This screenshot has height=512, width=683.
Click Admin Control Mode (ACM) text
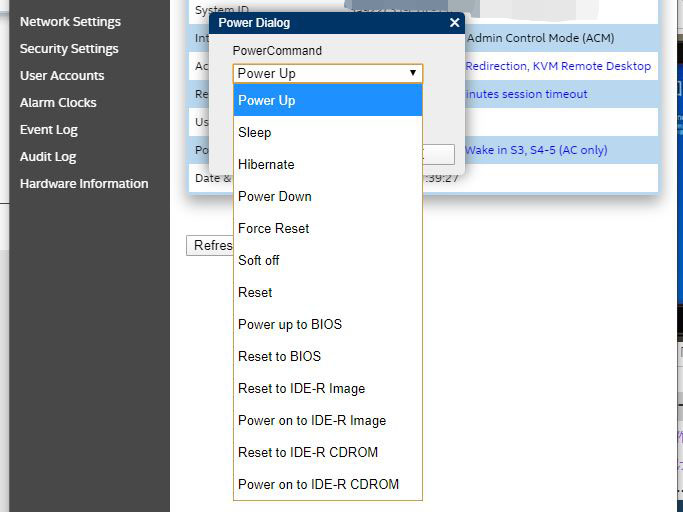(x=541, y=38)
